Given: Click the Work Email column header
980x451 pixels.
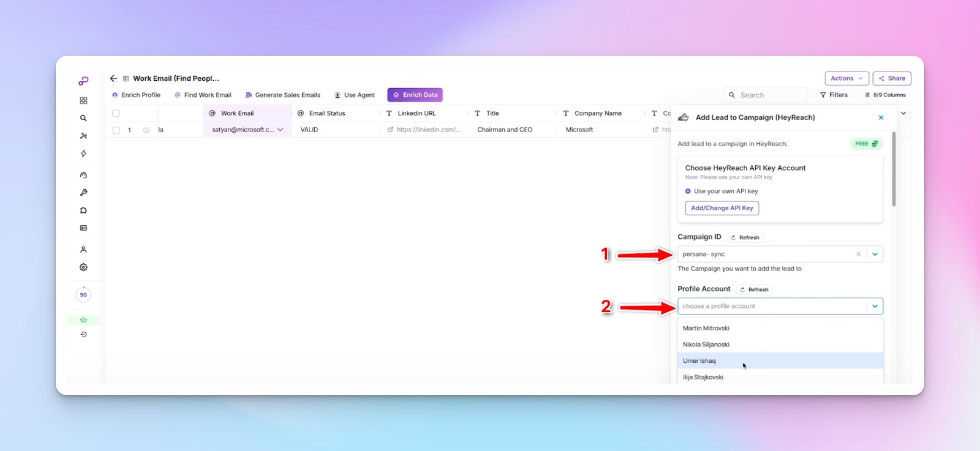Looking at the screenshot, I should click(247, 113).
